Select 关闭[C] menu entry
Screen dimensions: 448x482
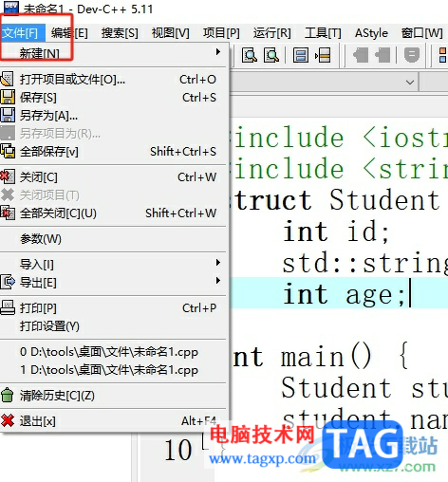point(114,177)
